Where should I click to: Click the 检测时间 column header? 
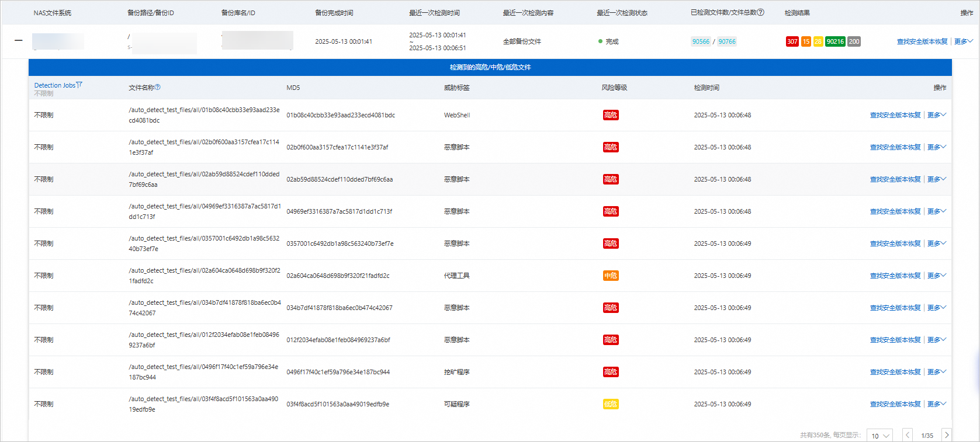[707, 88]
